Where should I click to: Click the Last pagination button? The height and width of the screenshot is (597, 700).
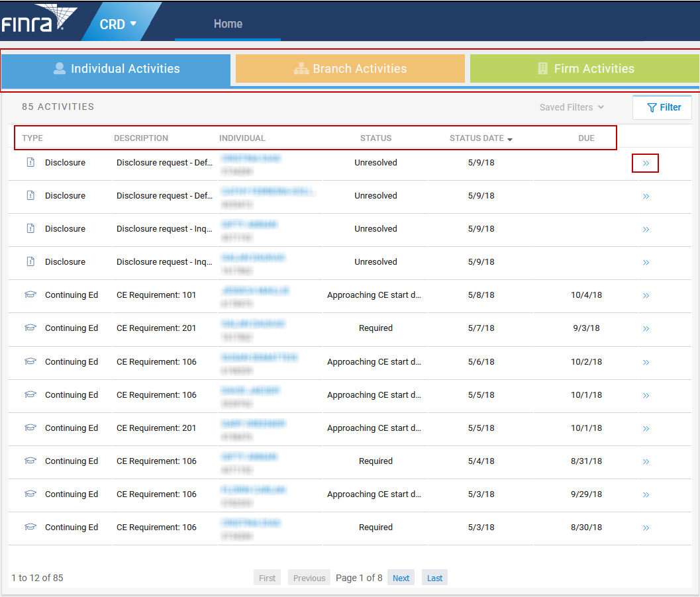(x=434, y=577)
